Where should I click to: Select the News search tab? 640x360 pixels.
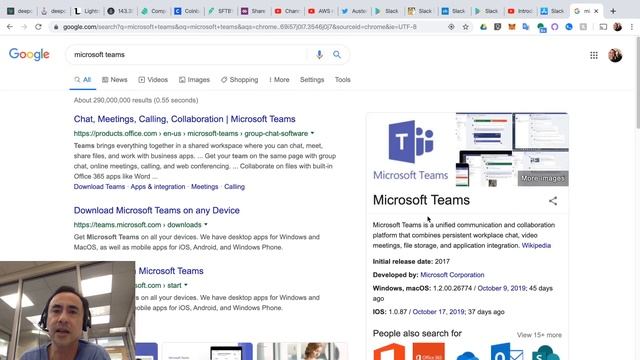tap(115, 80)
